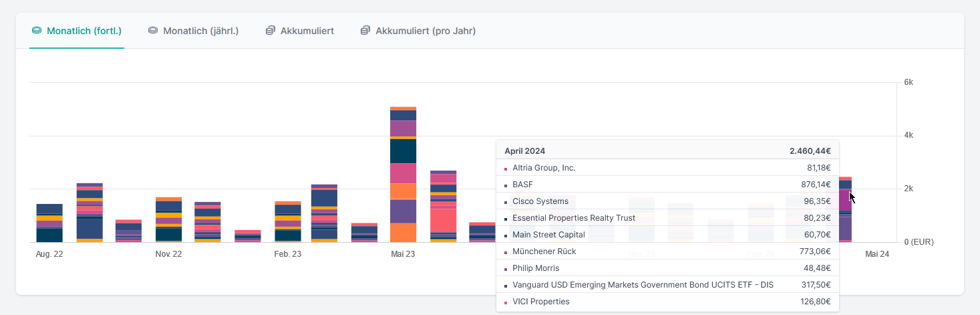This screenshot has height=315, width=980.
Task: Click the bar above Feb. 23
Action: point(288,221)
